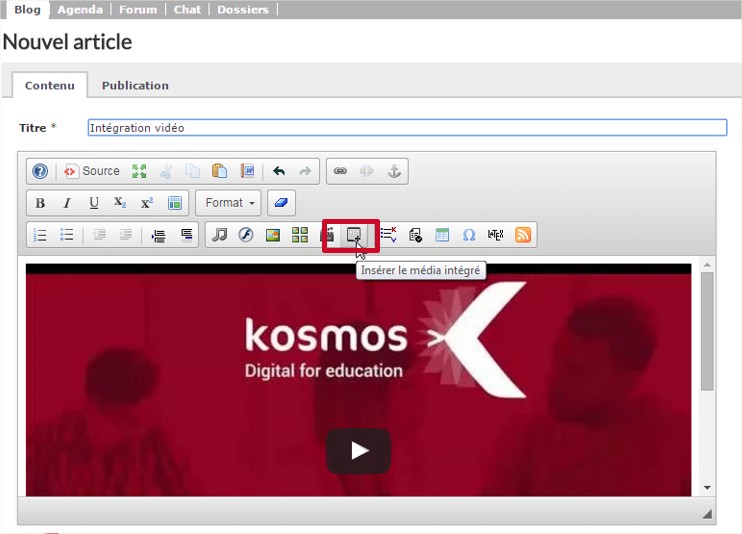Image resolution: width=742 pixels, height=534 pixels.
Task: Click the Copy icon
Action: click(192, 171)
